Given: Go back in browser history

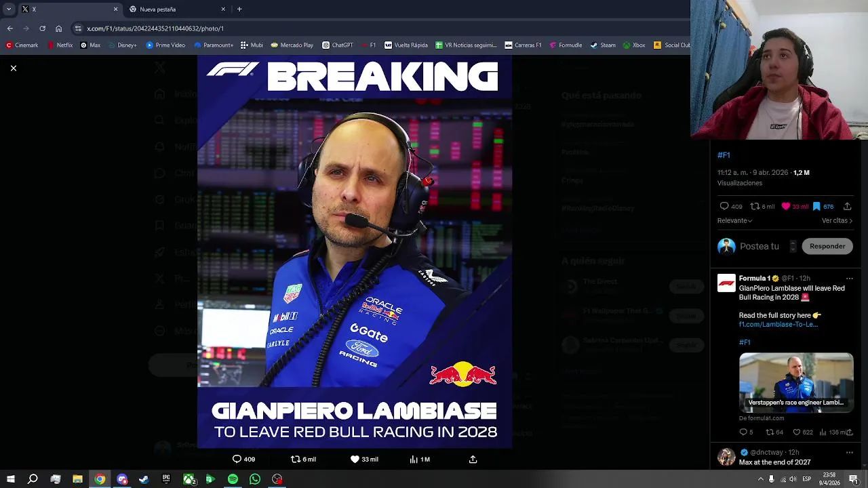Looking at the screenshot, I should (x=10, y=28).
